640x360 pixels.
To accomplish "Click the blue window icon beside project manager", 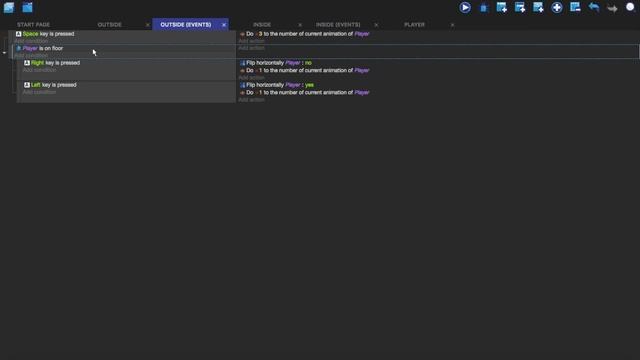I will [27, 7].
